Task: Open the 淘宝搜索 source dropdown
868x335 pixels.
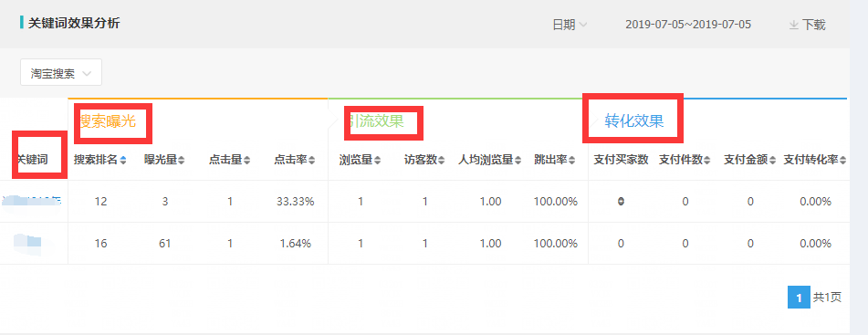Action: point(61,73)
